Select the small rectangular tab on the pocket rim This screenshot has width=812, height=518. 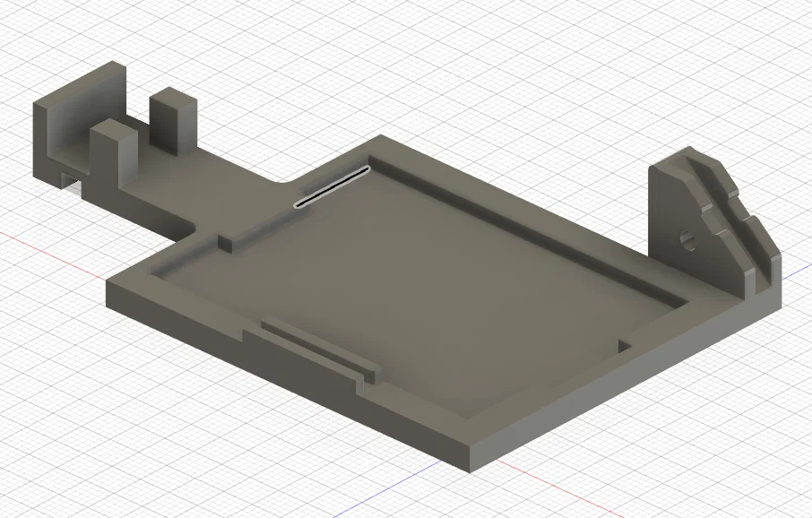point(224,242)
